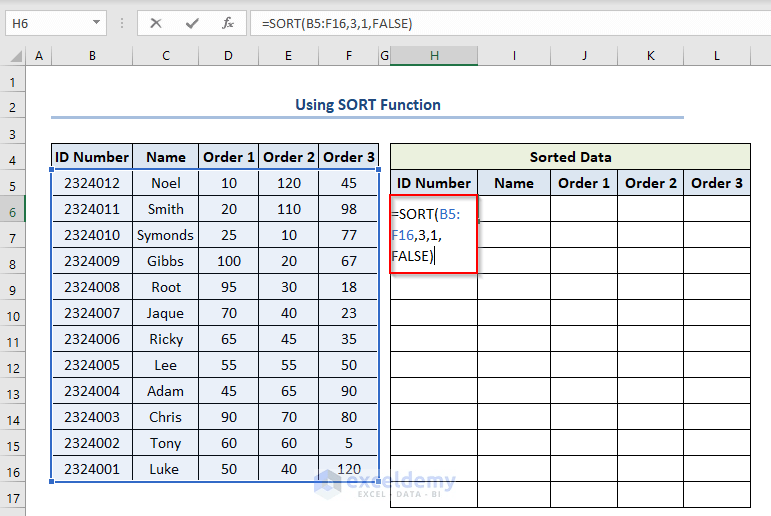Open Insert Function fx dialog
The width and height of the screenshot is (771, 516).
click(x=228, y=23)
